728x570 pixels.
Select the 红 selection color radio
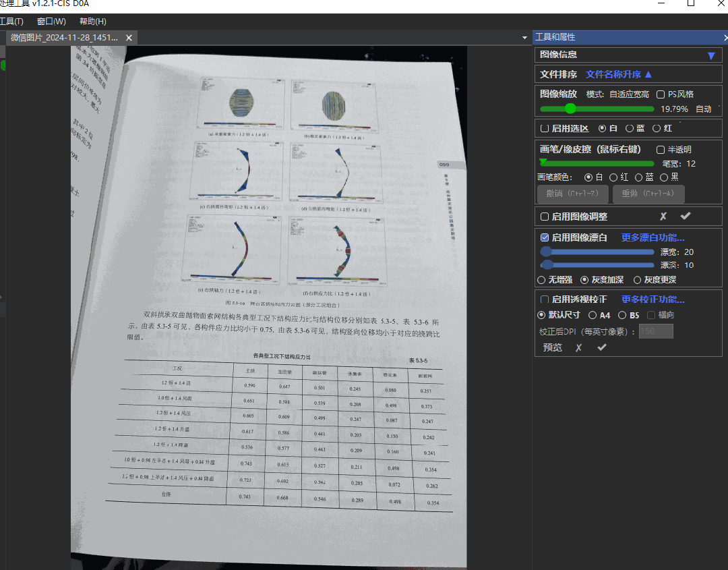coord(657,128)
